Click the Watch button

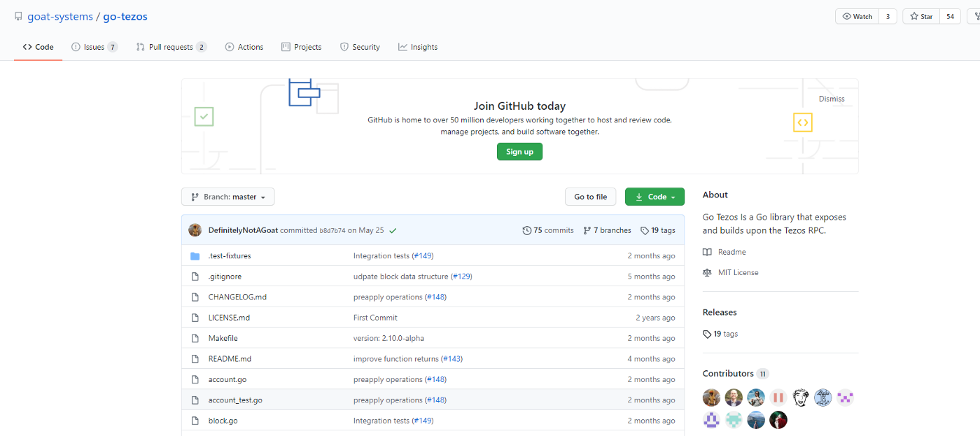(857, 17)
